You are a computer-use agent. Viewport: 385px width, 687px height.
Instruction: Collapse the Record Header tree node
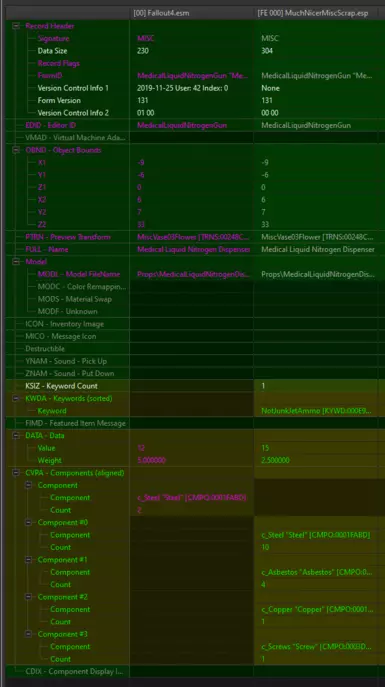coord(16,26)
